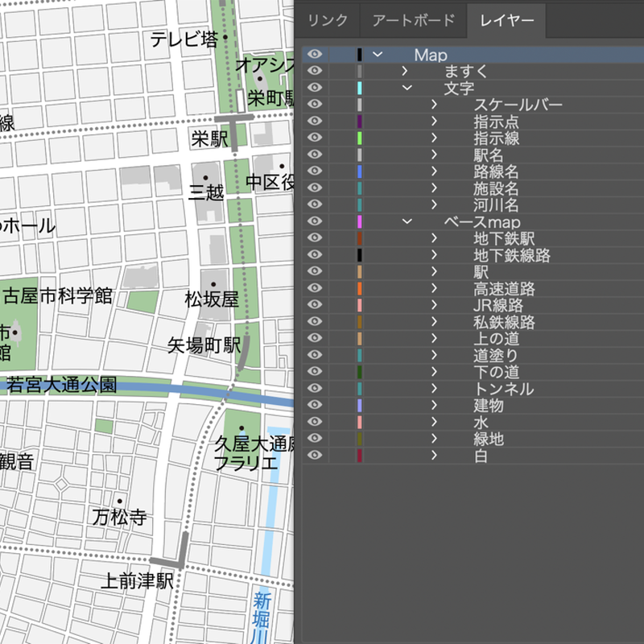Hide the 水 layer eye icon
Viewport: 644px width, 644px height.
(x=315, y=423)
